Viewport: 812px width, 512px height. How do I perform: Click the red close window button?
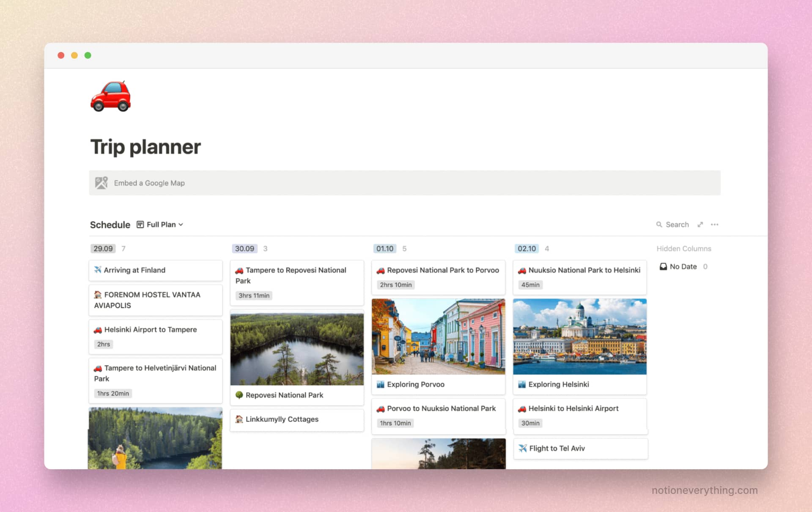61,55
